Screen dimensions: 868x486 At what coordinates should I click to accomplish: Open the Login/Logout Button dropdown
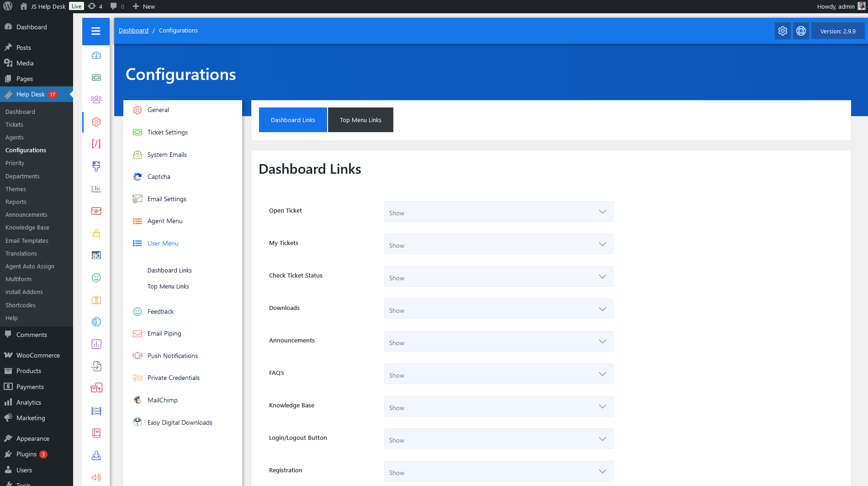click(x=498, y=439)
